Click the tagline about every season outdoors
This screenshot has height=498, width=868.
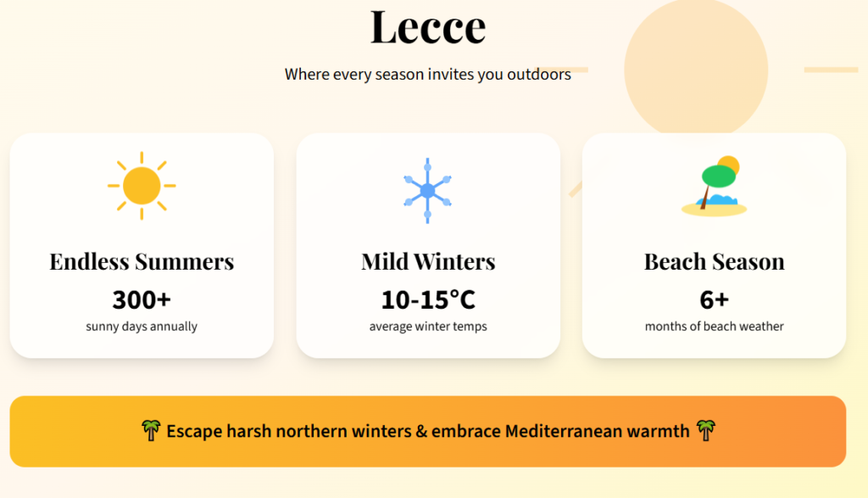[x=428, y=75]
